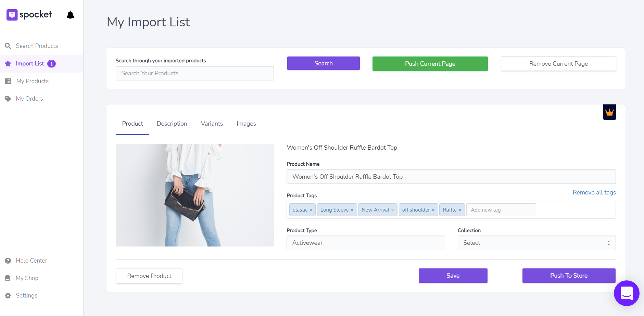644x316 pixels.
Task: Click the Search Products magnifier icon
Action: click(x=8, y=46)
